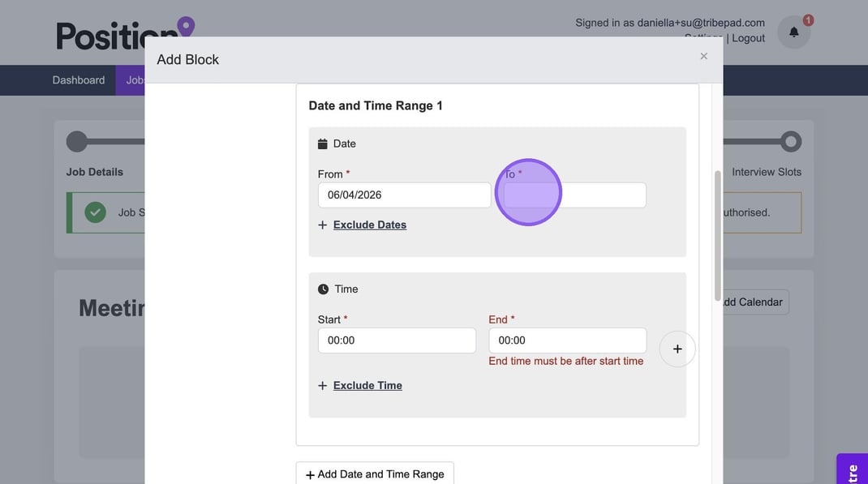Click the From date input field
This screenshot has width=868, height=484.
click(x=404, y=195)
